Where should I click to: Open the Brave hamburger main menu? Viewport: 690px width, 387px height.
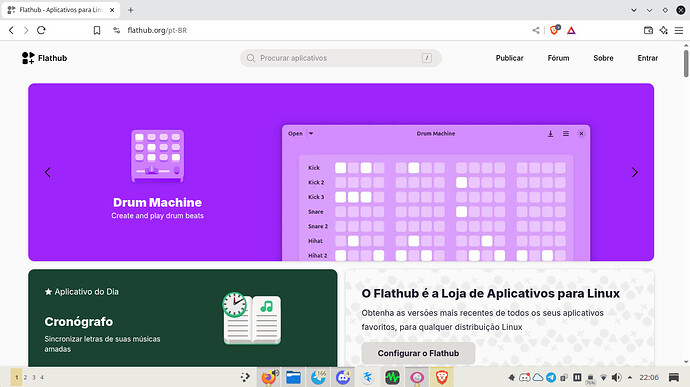pyautogui.click(x=679, y=30)
